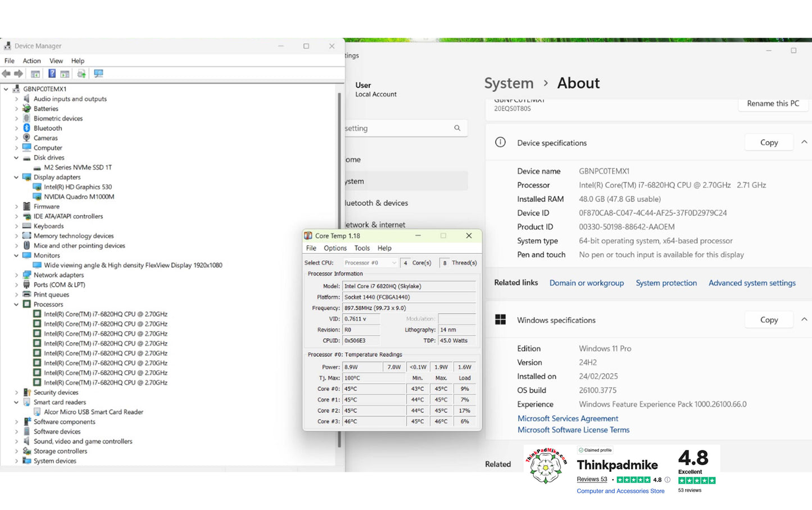Toggle the Show/Hide Console Tree toolbar icon
Screen dimensions: 812x510
click(x=35, y=74)
